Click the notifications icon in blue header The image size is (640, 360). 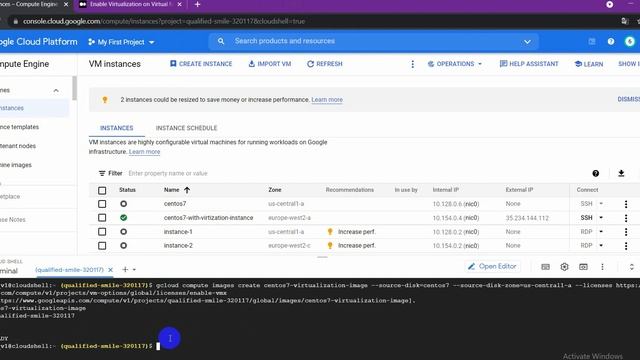[x=592, y=41]
